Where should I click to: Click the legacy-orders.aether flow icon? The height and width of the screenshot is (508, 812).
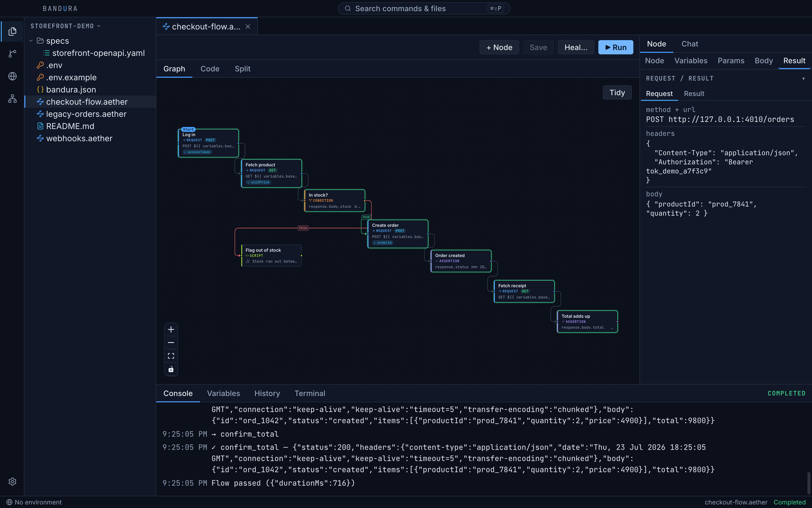(40, 114)
